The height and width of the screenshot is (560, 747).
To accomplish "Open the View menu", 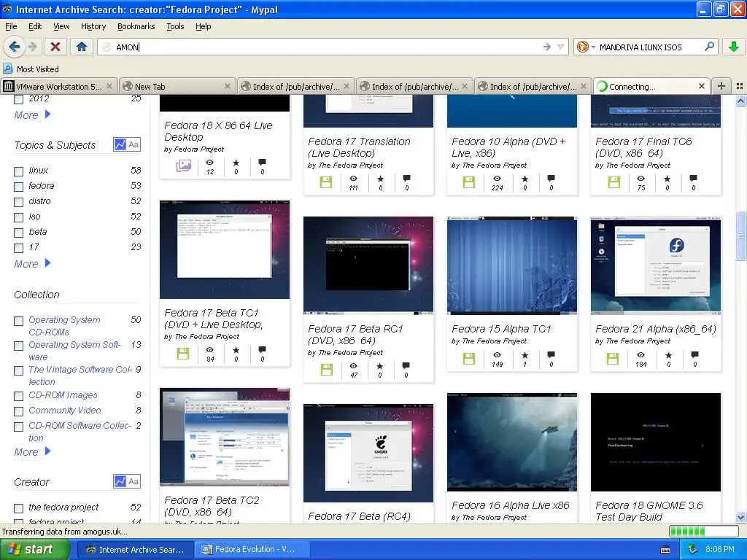I will (x=61, y=26).
